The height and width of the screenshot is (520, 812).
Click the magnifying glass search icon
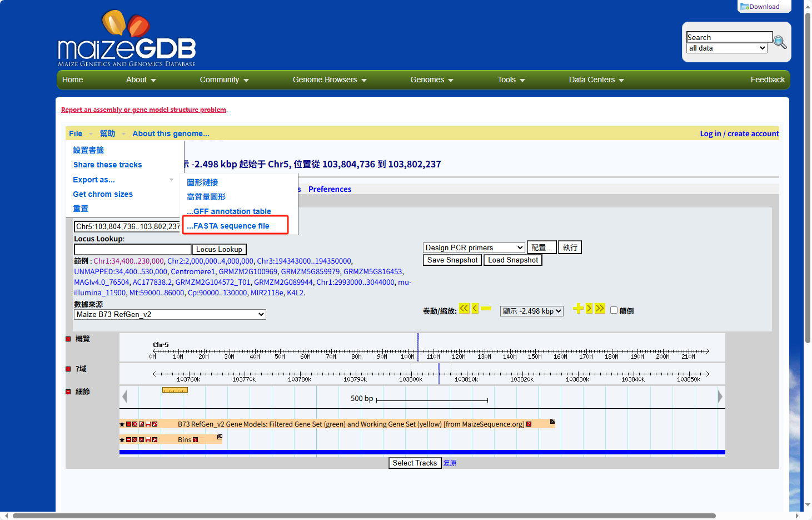coord(780,42)
